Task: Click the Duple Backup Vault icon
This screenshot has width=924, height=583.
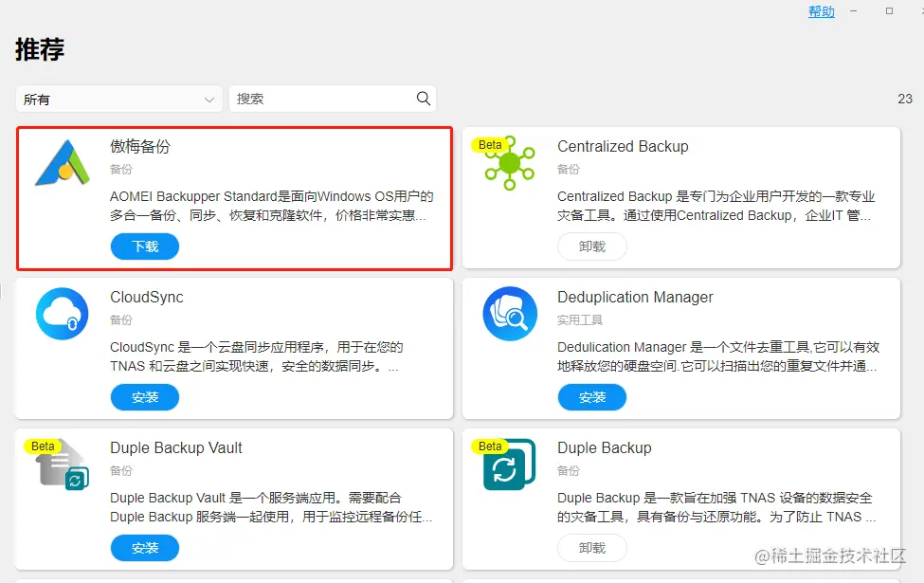Action: tap(63, 465)
